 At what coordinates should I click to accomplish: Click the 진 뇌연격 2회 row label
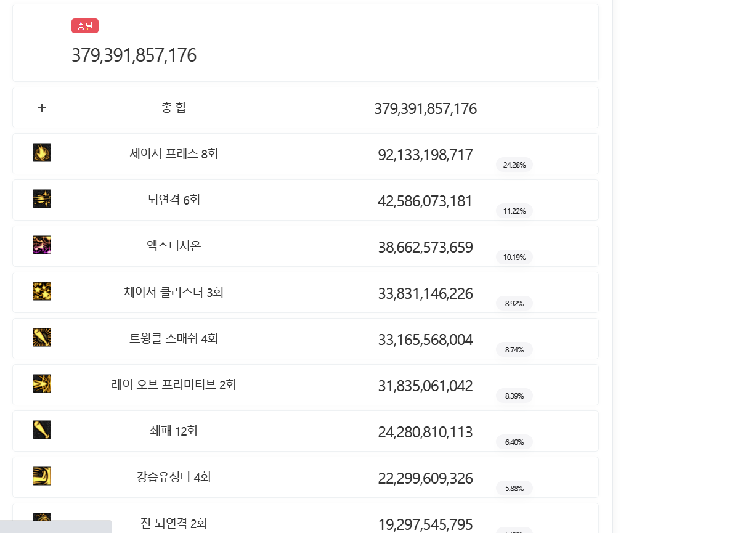(174, 524)
